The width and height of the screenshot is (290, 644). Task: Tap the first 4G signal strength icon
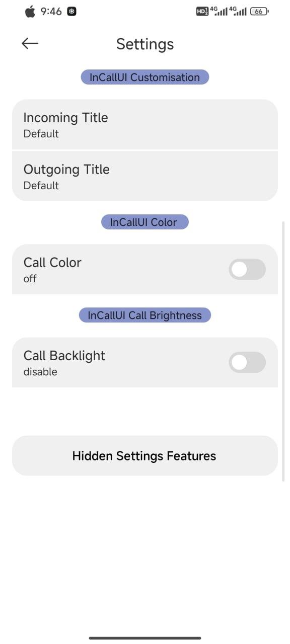pos(219,11)
